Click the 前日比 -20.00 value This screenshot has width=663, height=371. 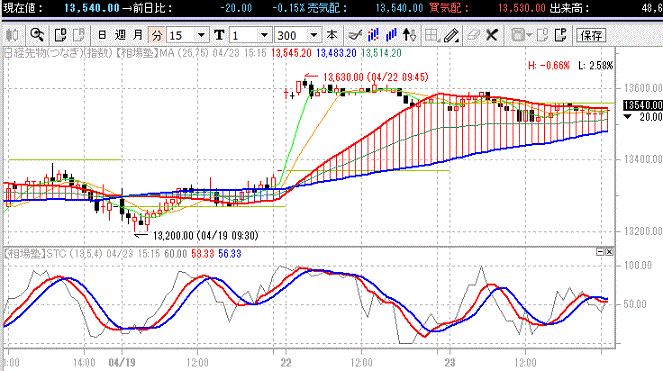click(x=236, y=8)
